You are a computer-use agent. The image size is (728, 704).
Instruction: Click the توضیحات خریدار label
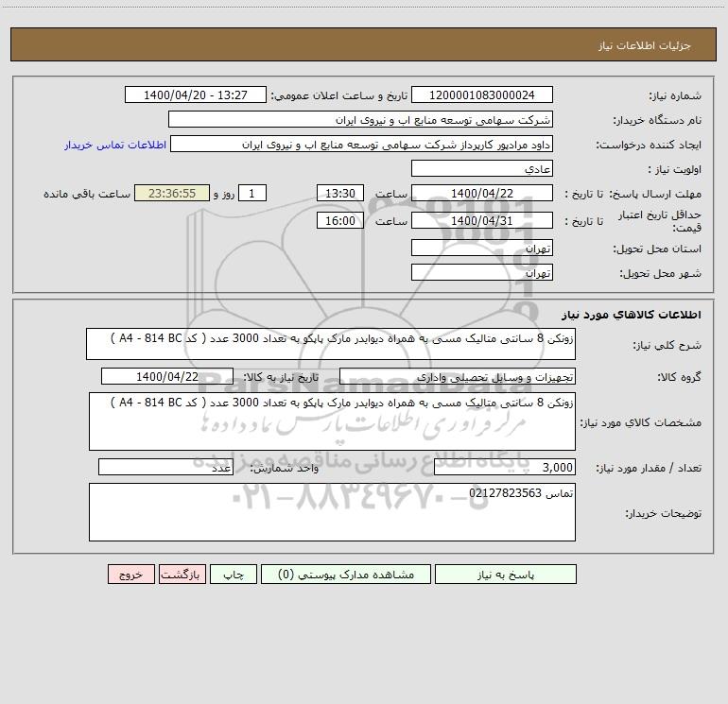tap(664, 513)
